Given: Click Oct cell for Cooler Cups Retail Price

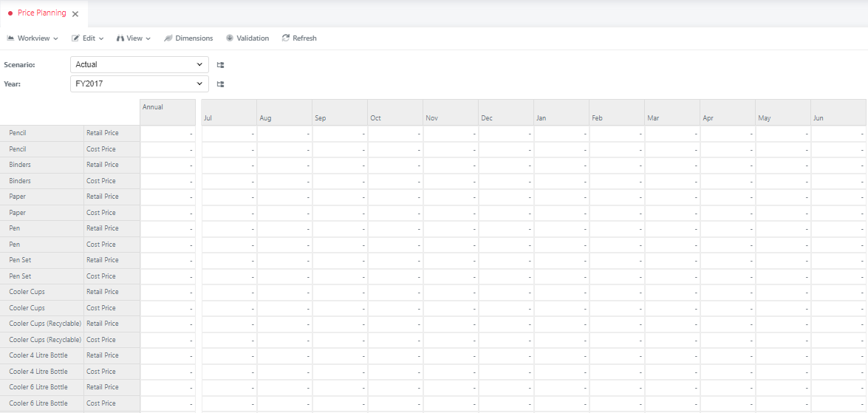Looking at the screenshot, I should tap(395, 292).
